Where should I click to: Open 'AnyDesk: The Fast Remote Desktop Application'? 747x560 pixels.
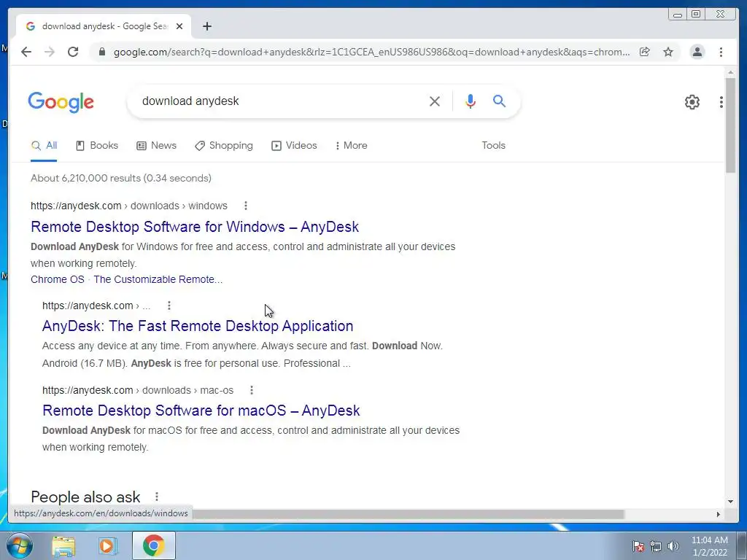click(x=198, y=326)
